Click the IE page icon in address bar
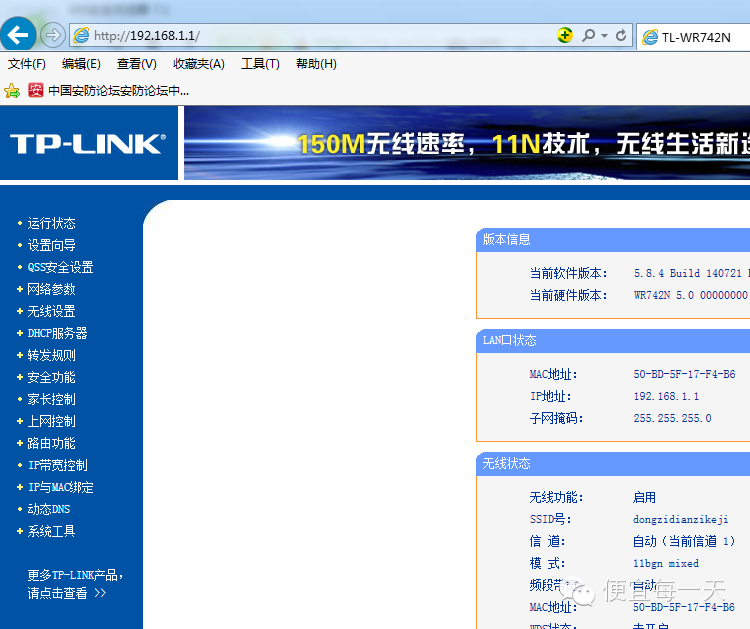Viewport: 750px width, 629px height. coord(81,35)
